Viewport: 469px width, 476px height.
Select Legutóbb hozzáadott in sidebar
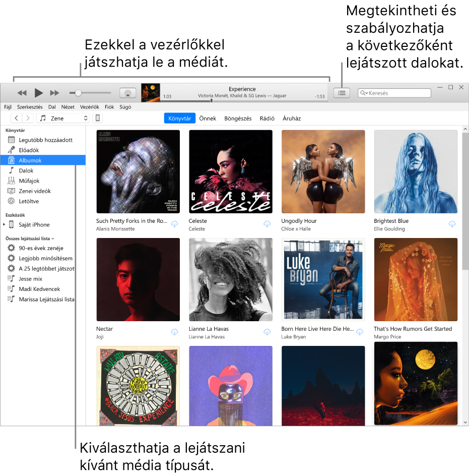click(43, 140)
